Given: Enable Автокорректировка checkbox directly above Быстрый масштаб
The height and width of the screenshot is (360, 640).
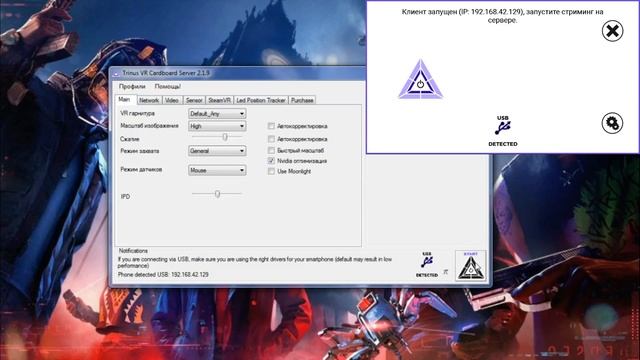Looking at the screenshot, I should coord(271,139).
